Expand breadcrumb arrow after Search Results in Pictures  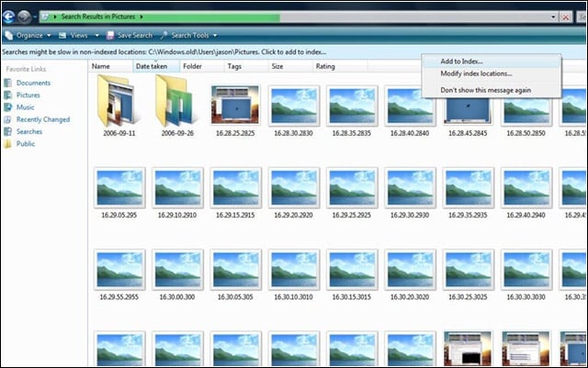click(141, 17)
